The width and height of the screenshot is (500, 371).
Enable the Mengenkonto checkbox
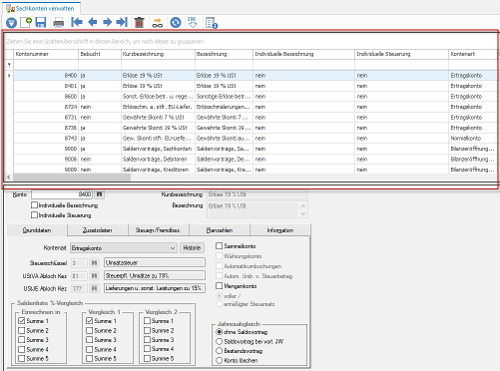click(x=219, y=286)
